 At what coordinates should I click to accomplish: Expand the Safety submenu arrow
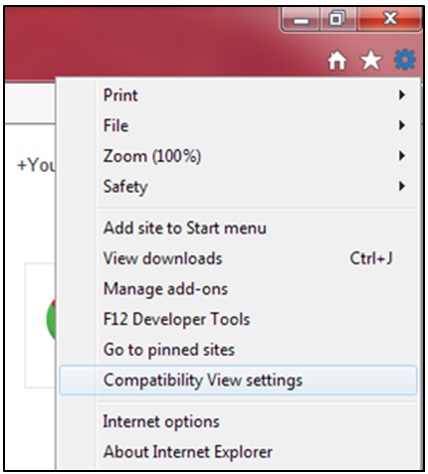point(402,186)
